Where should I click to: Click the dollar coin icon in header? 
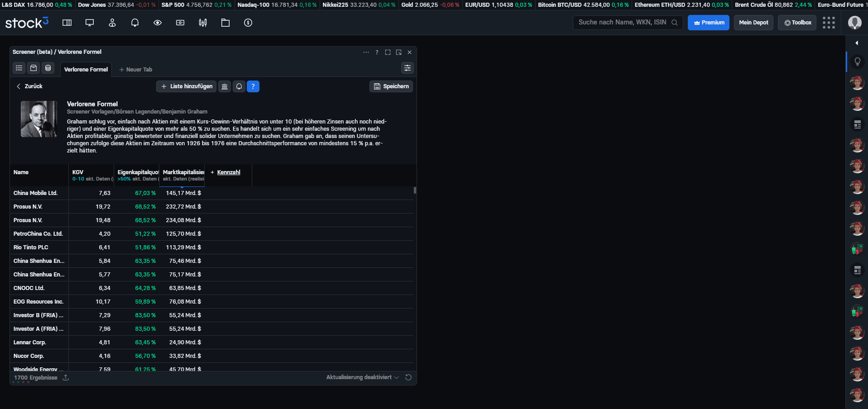tap(248, 23)
